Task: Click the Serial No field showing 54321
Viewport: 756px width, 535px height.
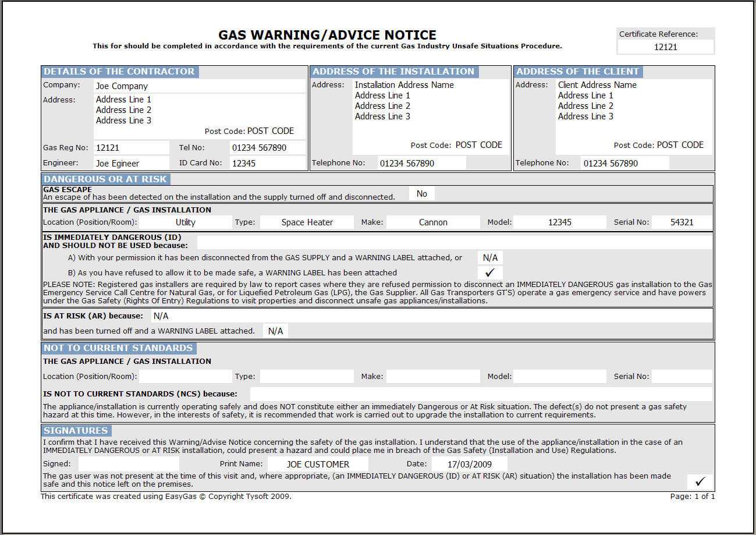Action: (x=682, y=222)
